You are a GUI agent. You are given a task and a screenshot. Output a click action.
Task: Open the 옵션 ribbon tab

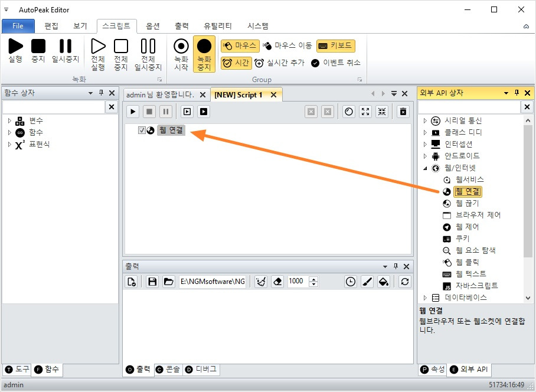(153, 26)
